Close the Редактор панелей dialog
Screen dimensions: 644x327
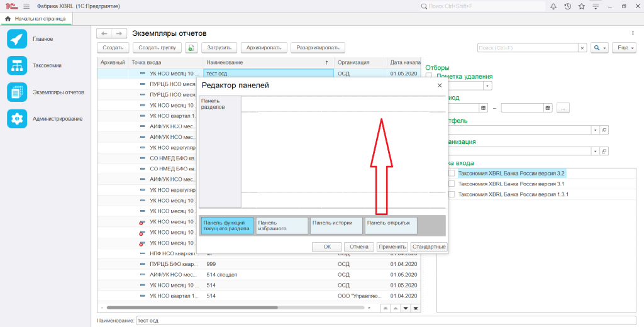(x=440, y=86)
